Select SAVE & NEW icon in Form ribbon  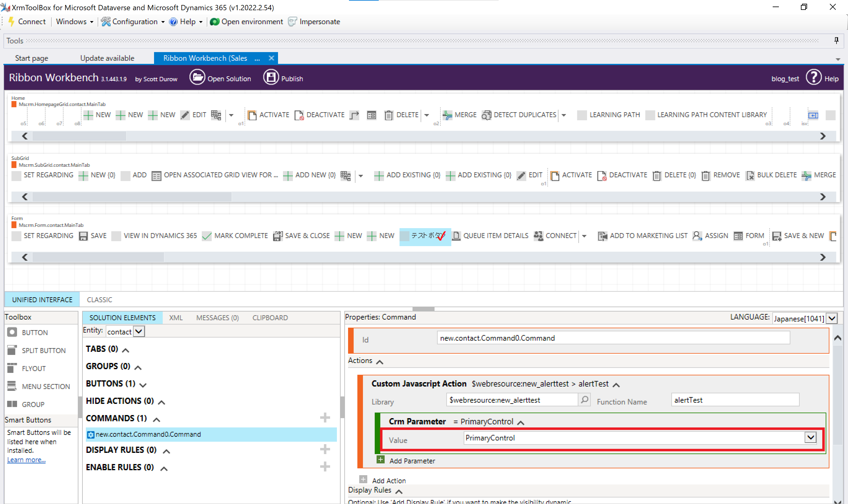click(x=777, y=236)
